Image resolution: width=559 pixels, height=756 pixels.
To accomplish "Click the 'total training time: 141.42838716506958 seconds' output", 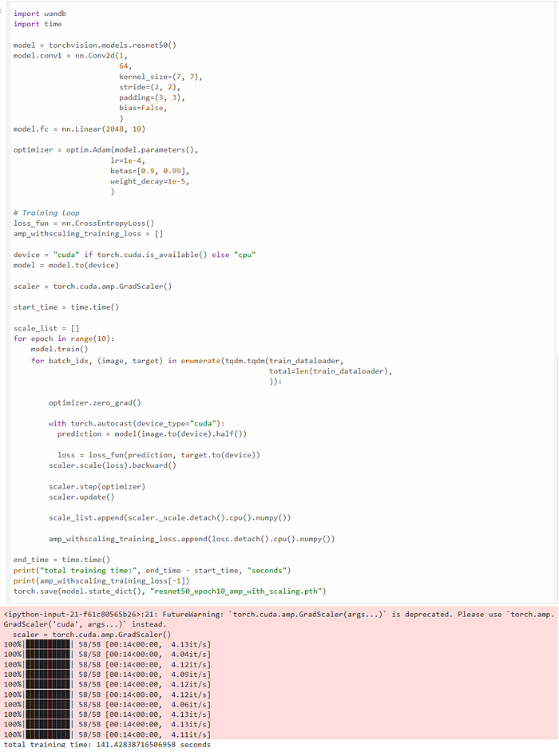I will [x=107, y=745].
